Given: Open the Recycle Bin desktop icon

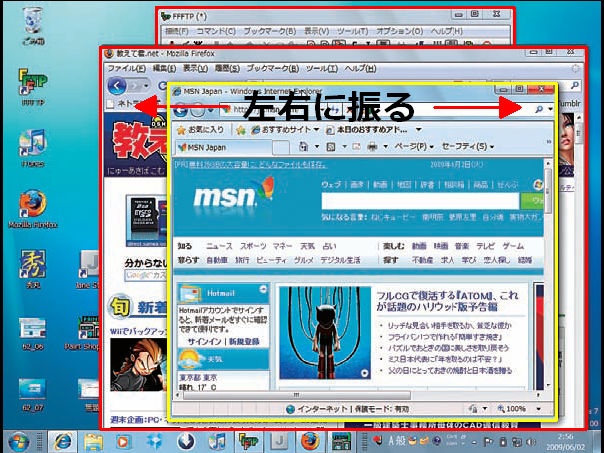Looking at the screenshot, I should [x=33, y=25].
